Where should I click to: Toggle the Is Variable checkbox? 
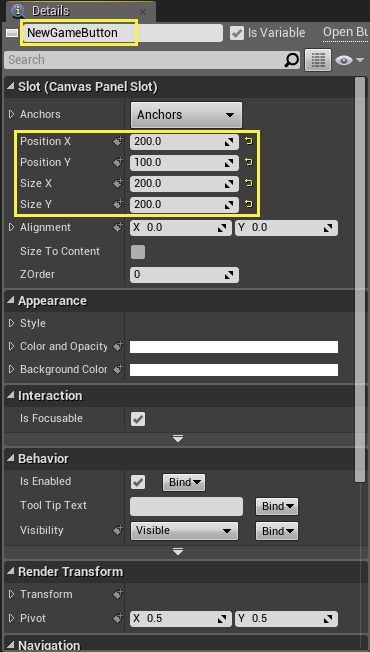point(237,33)
